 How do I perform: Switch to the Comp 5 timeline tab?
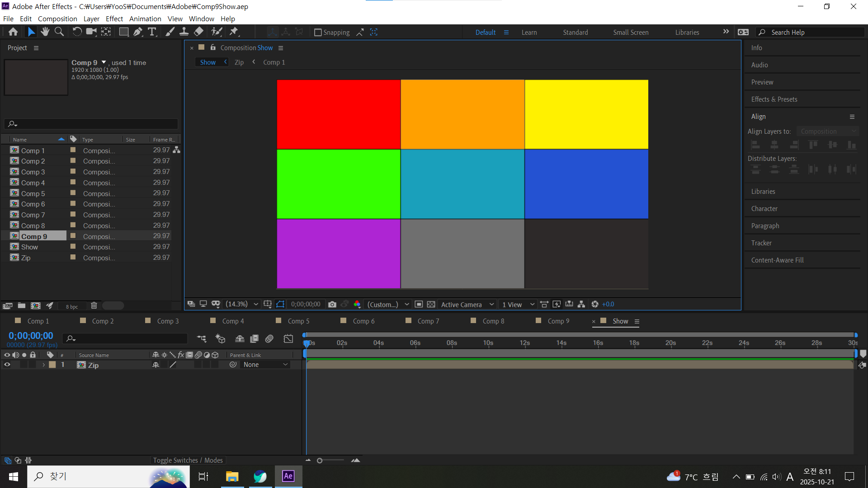pos(298,321)
